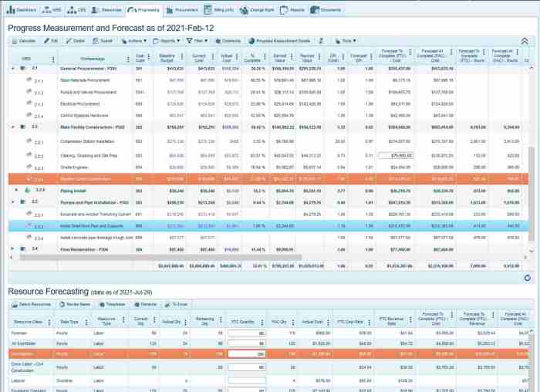The width and height of the screenshot is (540, 392).
Task: Open the Rate Type column menu dots
Action: click(86, 322)
